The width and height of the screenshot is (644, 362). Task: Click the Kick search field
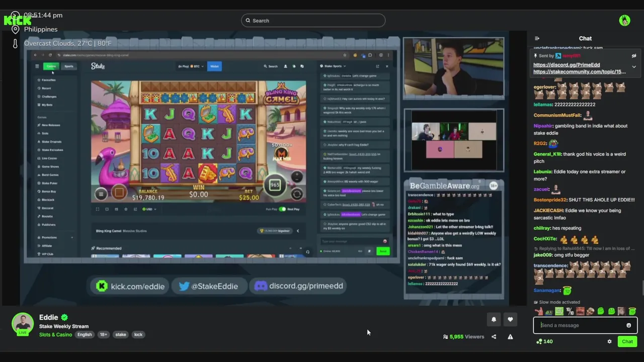point(313,21)
